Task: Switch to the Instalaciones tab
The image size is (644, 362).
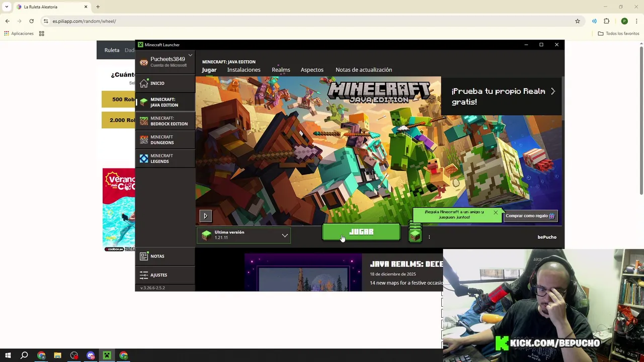Action: pyautogui.click(x=244, y=70)
